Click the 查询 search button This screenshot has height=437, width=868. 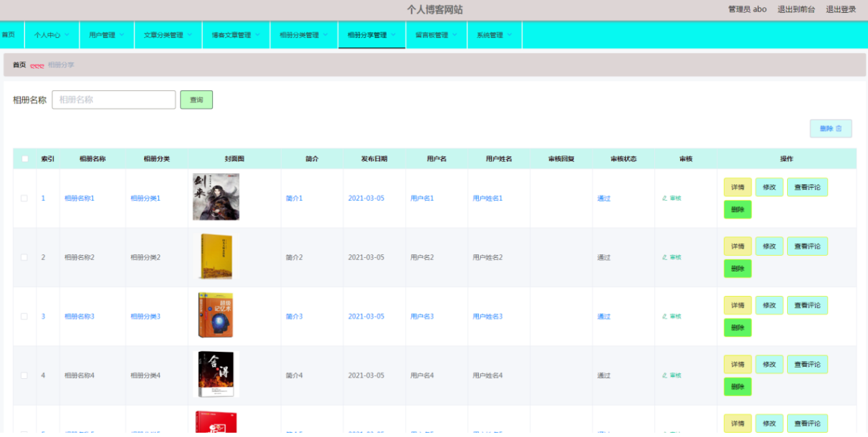tap(196, 100)
